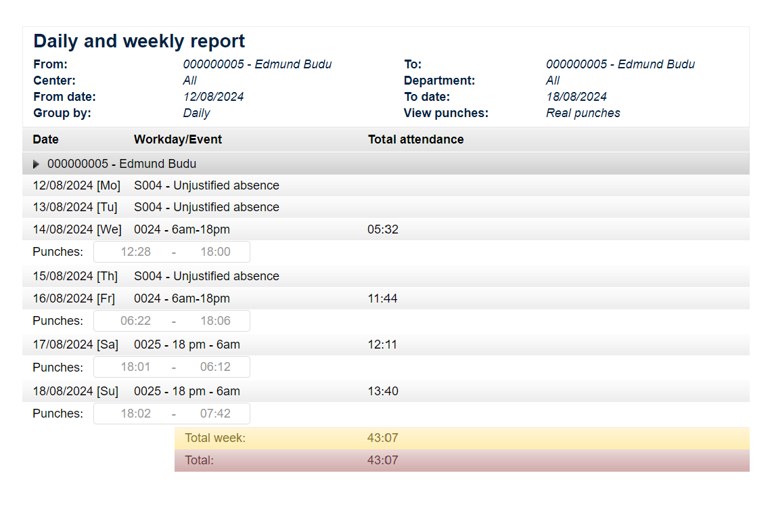Click the 12:11 total attendance value

tap(382, 345)
